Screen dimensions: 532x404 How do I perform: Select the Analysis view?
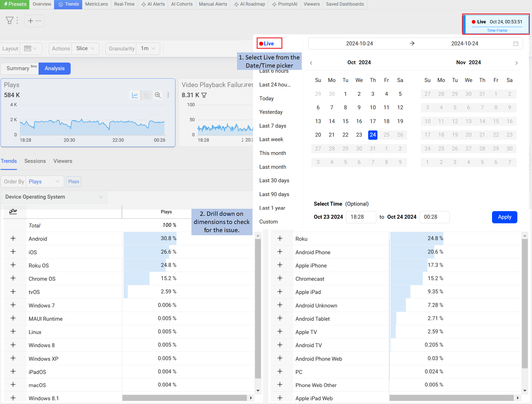[55, 68]
